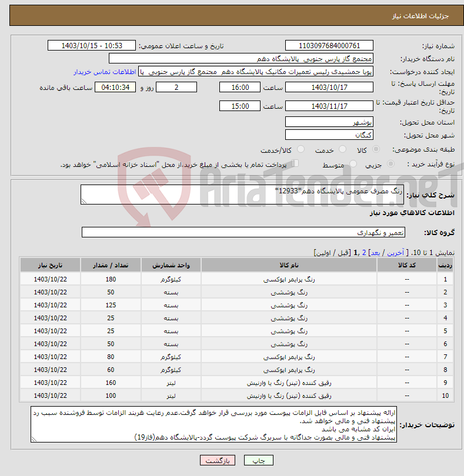Click the شماره نیاز number field
Screen dimensions: 464x476
point(329,45)
